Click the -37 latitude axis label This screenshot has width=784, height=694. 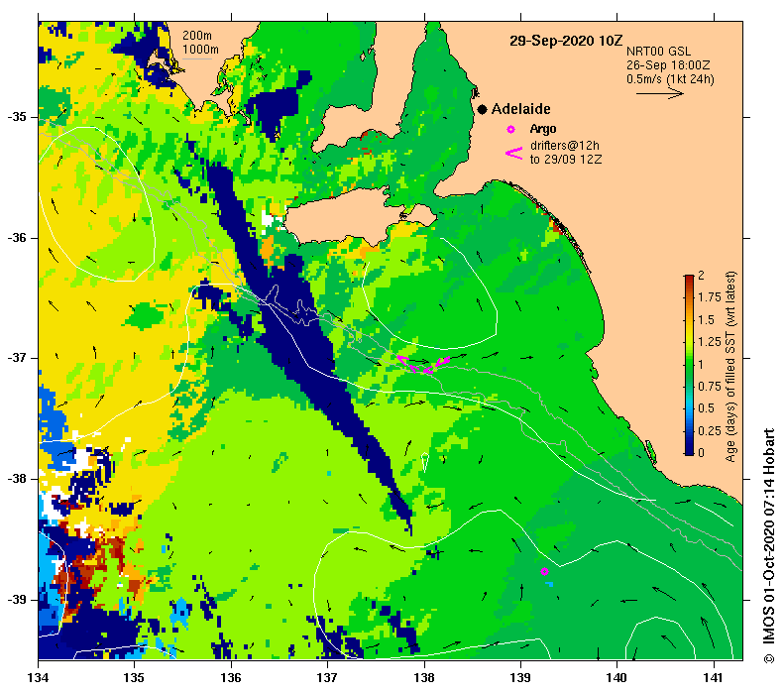pos(18,358)
